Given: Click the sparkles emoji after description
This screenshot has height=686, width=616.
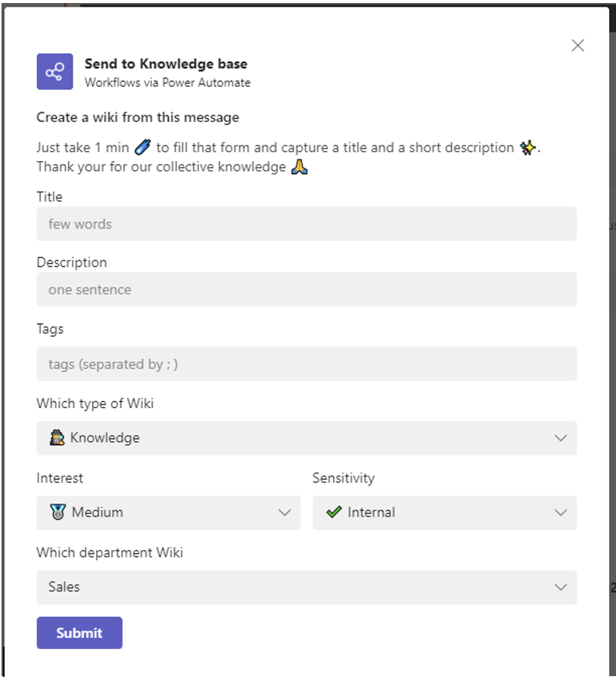Looking at the screenshot, I should (x=527, y=148).
